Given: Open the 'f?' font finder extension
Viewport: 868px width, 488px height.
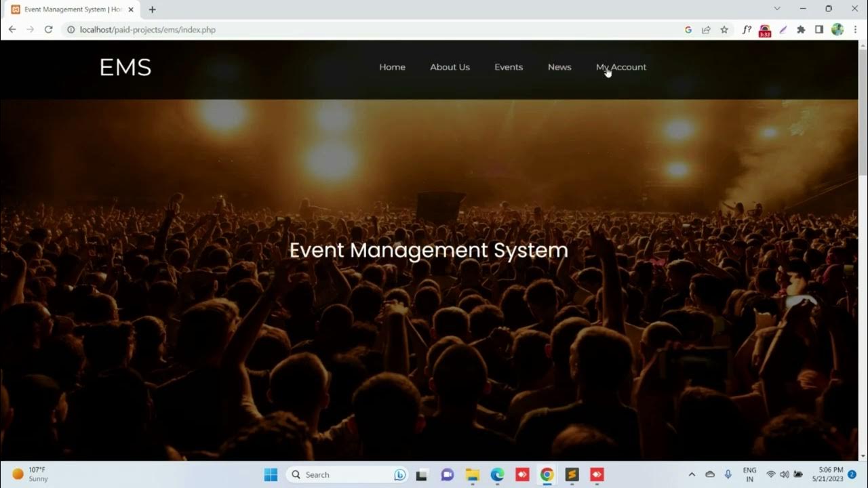Looking at the screenshot, I should click(747, 30).
